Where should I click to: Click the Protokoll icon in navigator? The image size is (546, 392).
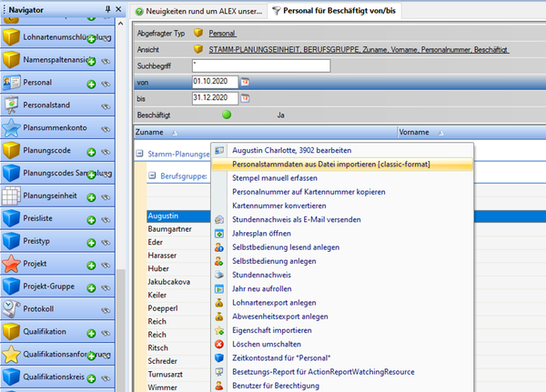click(x=11, y=309)
